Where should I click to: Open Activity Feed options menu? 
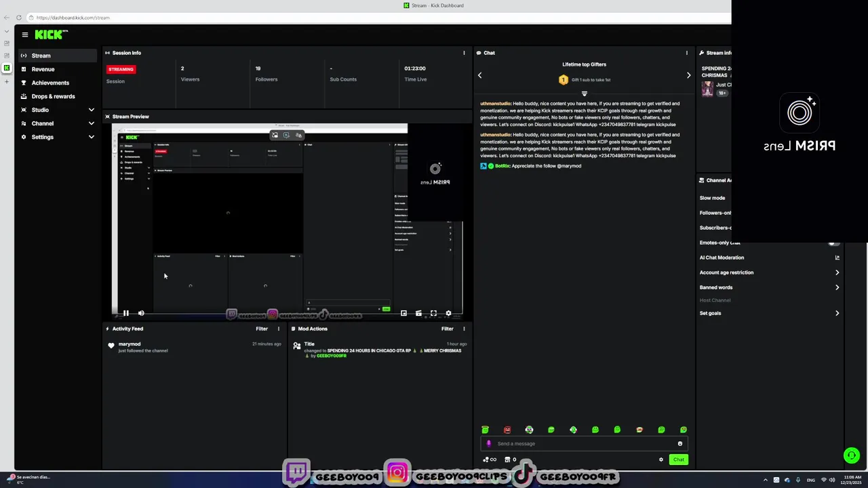278,329
